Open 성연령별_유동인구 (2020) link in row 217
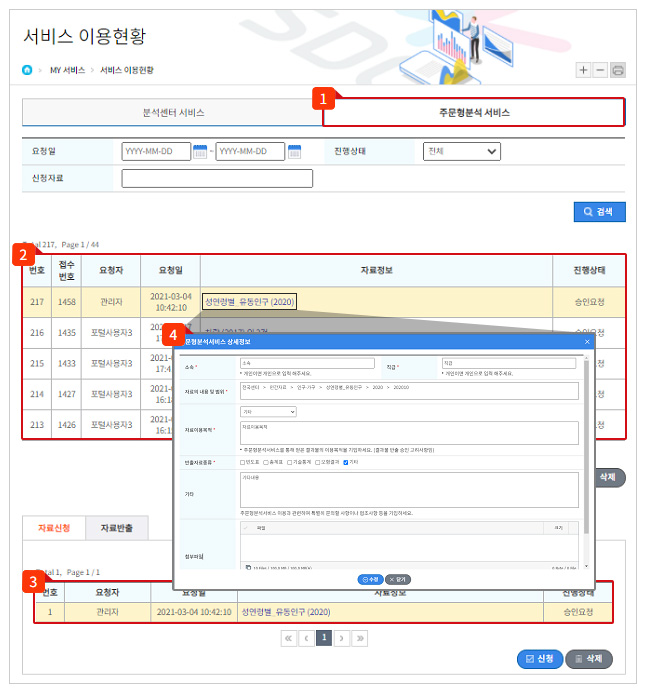The height and width of the screenshot is (693, 645). 249,302
